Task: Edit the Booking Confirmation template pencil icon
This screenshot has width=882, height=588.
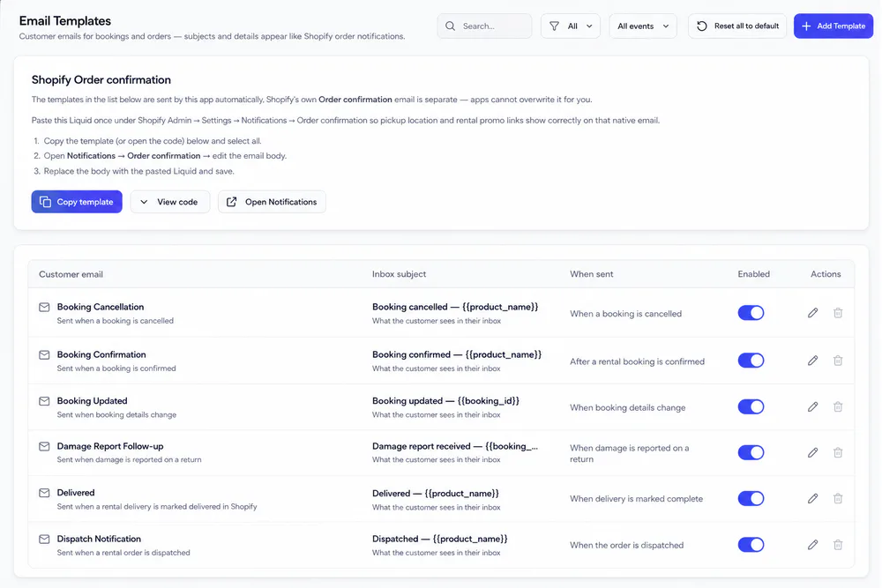Action: pyautogui.click(x=812, y=361)
